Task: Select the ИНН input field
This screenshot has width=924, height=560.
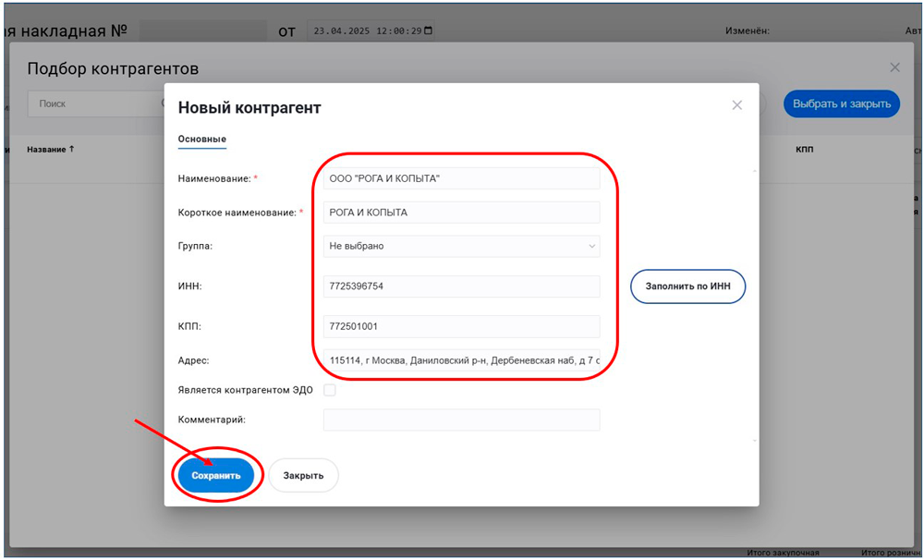Action: click(461, 286)
